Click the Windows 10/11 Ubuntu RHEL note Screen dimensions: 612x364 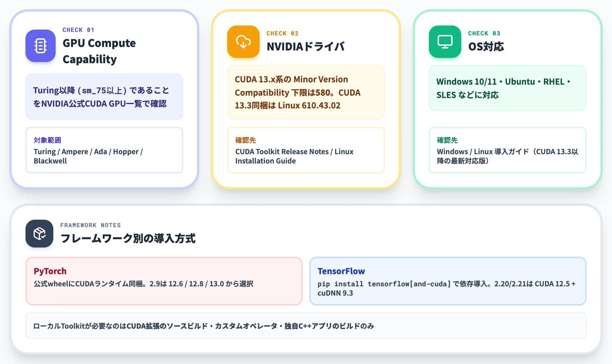click(508, 88)
